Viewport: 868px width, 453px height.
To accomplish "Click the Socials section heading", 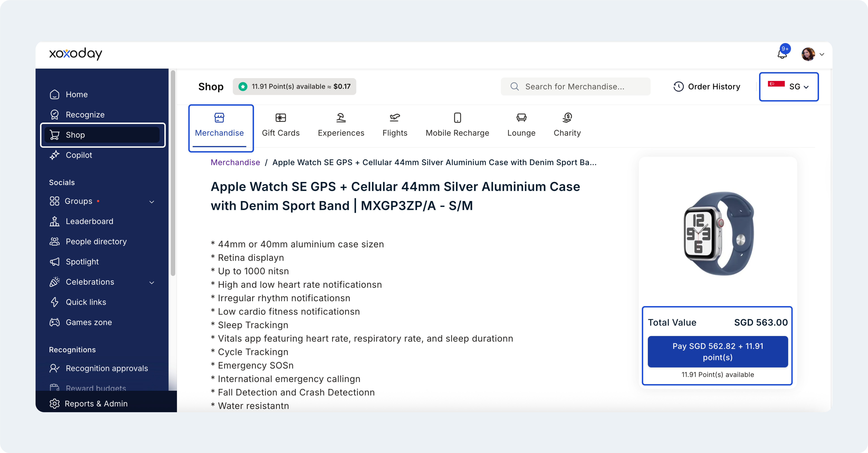I will tap(62, 182).
